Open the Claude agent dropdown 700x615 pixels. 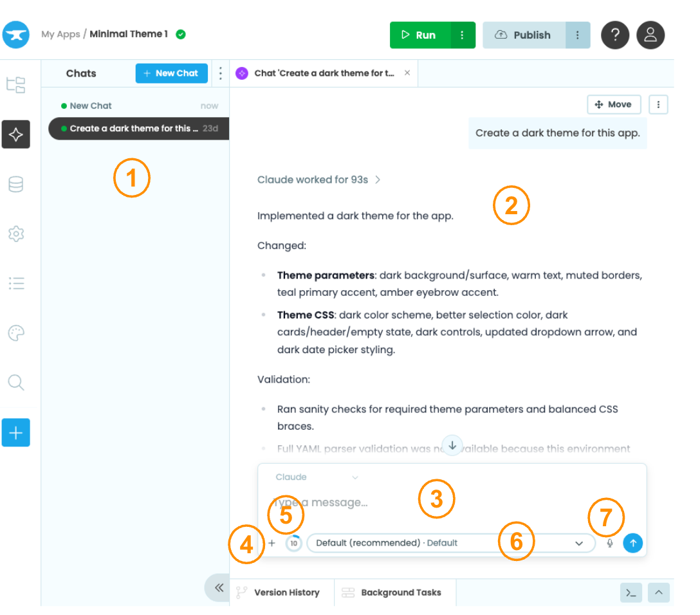[317, 477]
